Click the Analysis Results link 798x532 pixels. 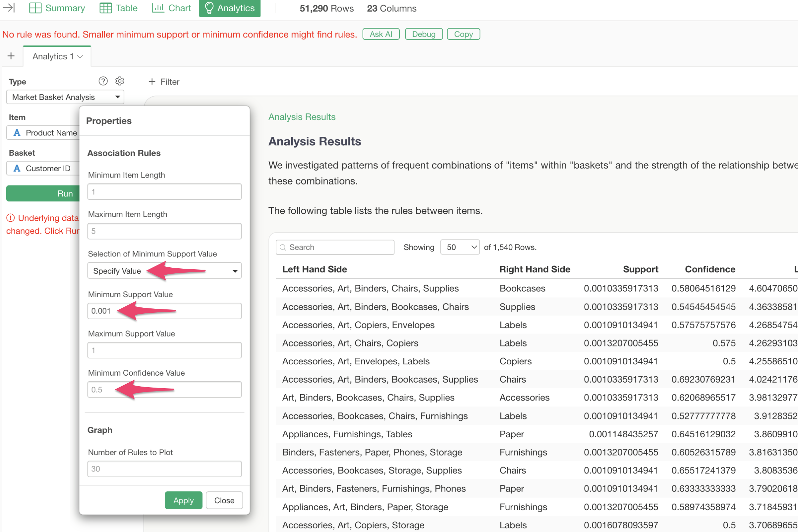point(302,117)
